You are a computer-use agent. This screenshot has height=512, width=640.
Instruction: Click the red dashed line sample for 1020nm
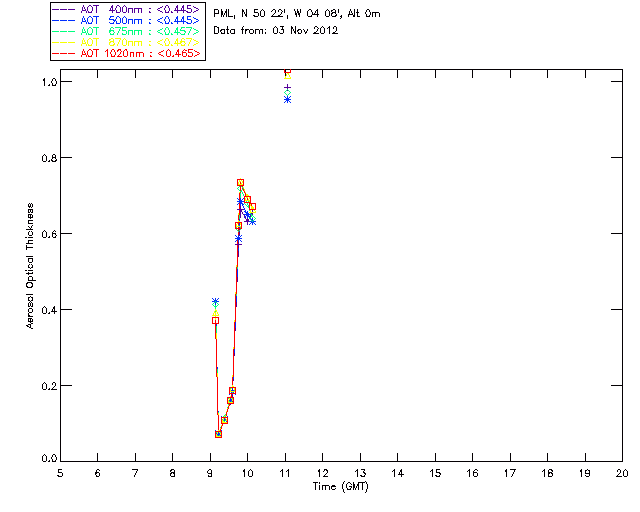point(64,53)
